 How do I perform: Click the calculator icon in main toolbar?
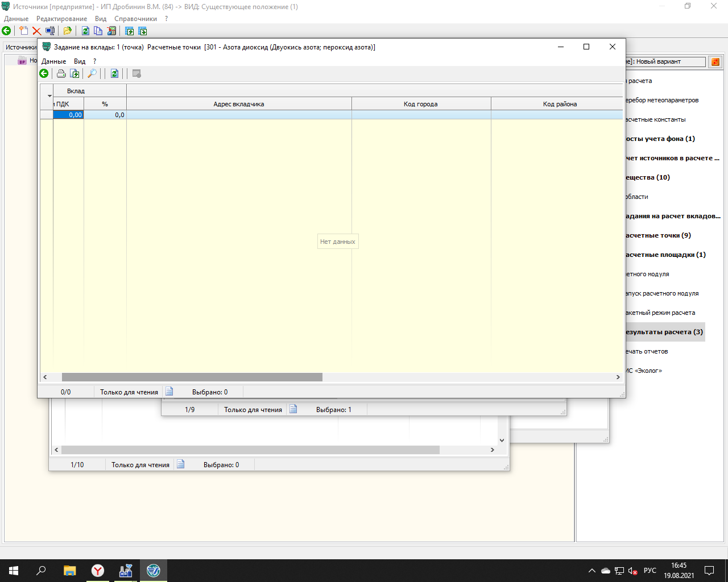tap(111, 31)
